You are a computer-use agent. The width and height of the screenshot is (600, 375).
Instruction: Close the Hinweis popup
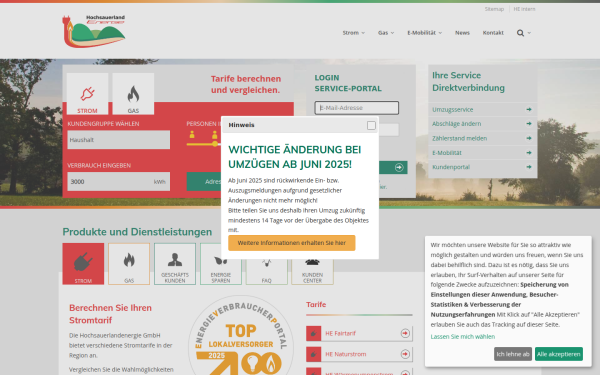click(x=371, y=125)
